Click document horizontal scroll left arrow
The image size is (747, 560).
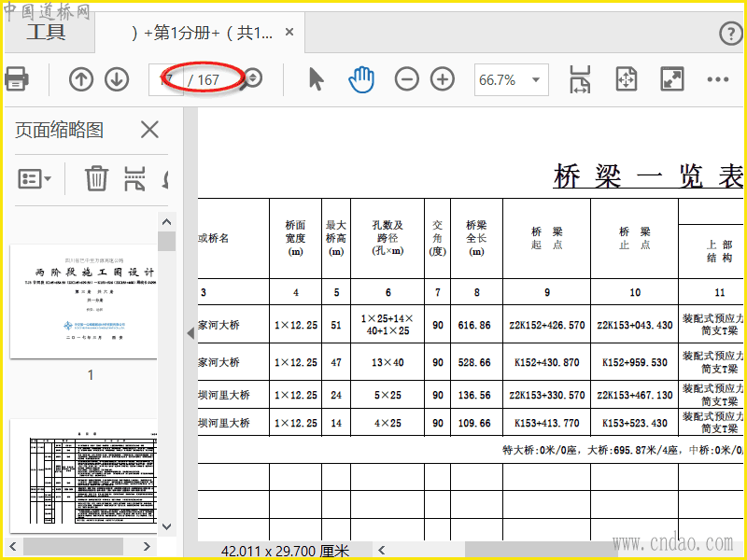click(382, 550)
